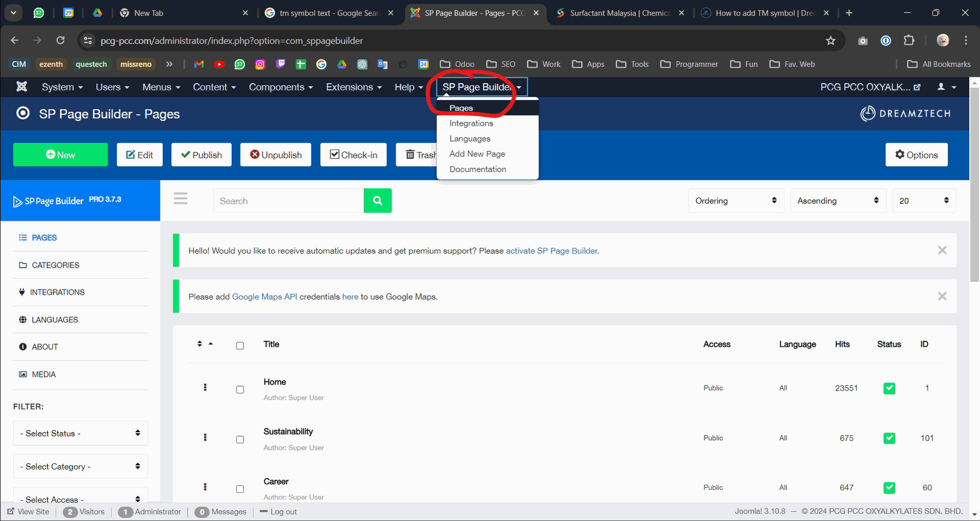The image size is (980, 521).
Task: Expand the Extensions menu
Action: [354, 87]
